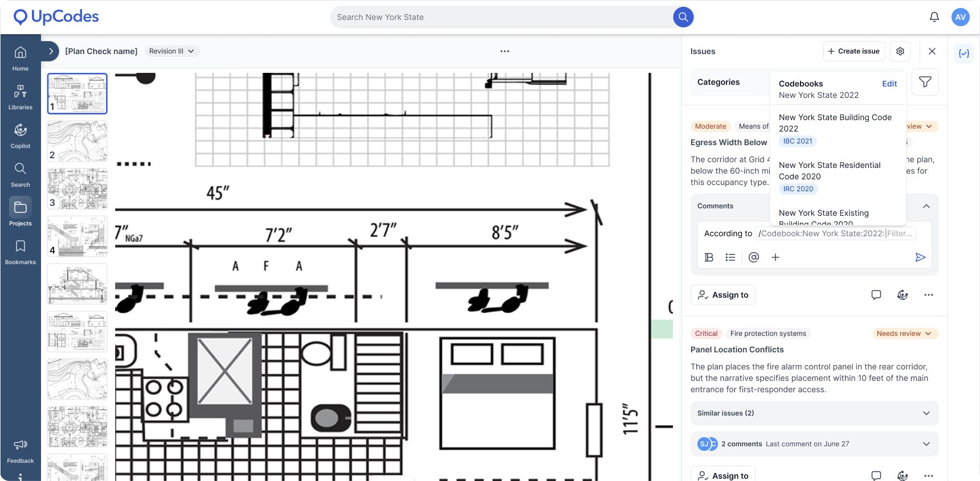Screen dimensions: 980x481
Task: Expand the 2 comments thread
Action: 814,444
